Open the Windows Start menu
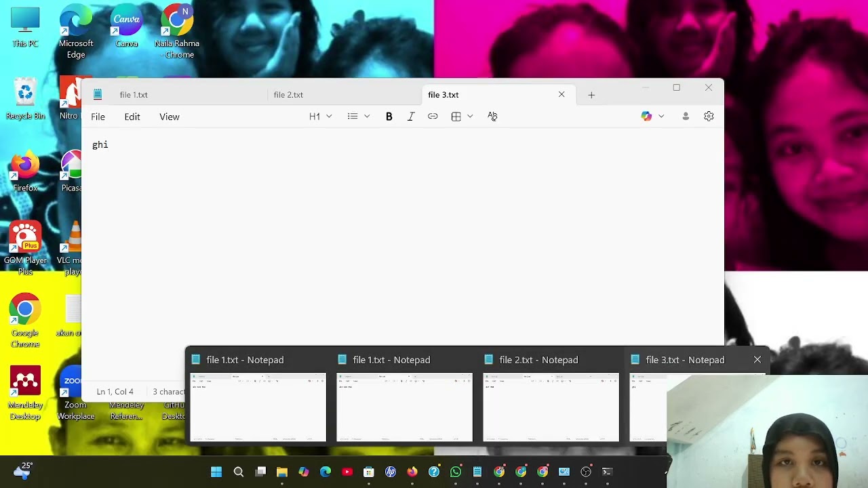Image resolution: width=868 pixels, height=488 pixels. point(216,472)
